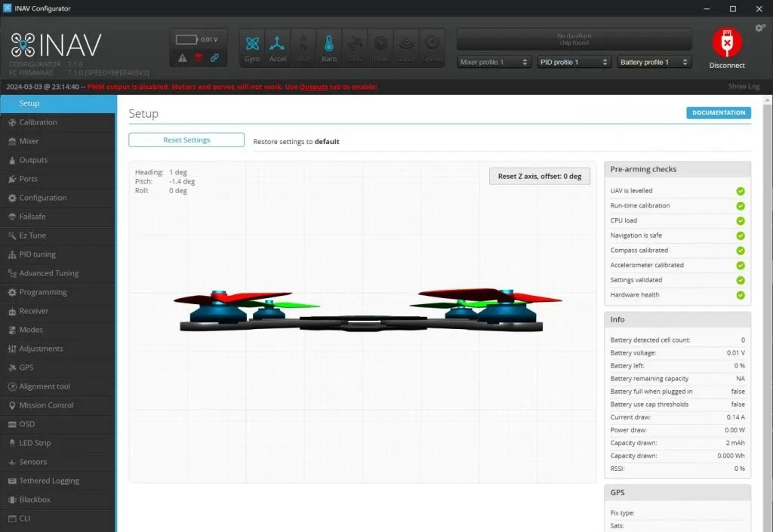Open the Sensors tab

click(x=58, y=462)
